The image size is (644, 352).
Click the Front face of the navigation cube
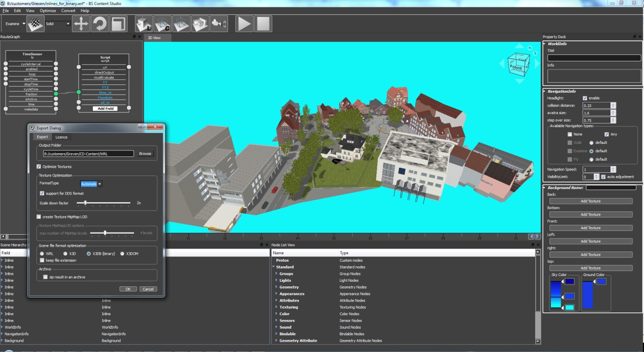point(516,68)
